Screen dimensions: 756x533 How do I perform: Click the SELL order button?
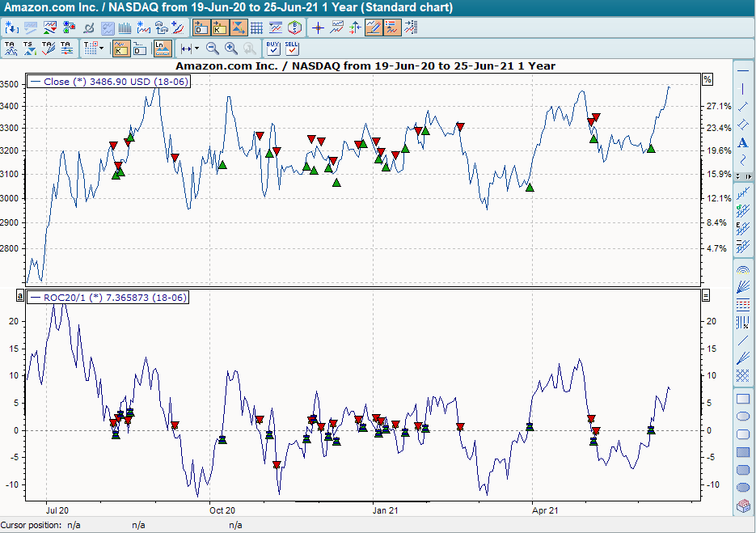pyautogui.click(x=291, y=47)
